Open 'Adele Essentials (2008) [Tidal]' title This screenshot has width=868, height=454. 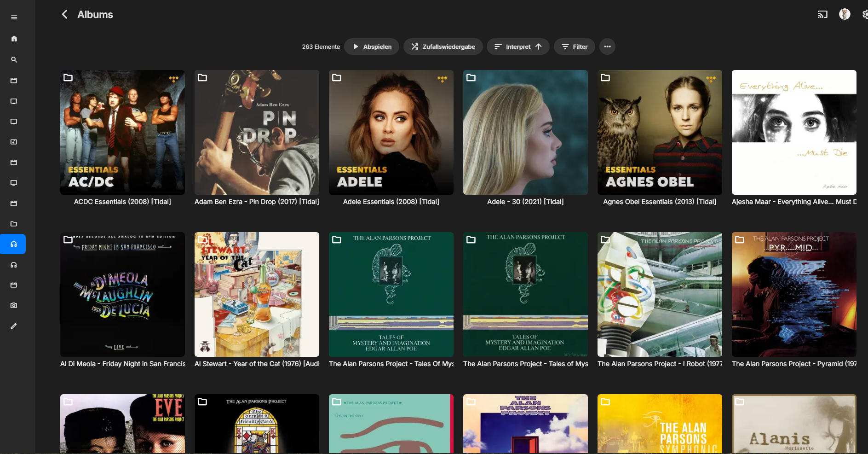tap(391, 202)
